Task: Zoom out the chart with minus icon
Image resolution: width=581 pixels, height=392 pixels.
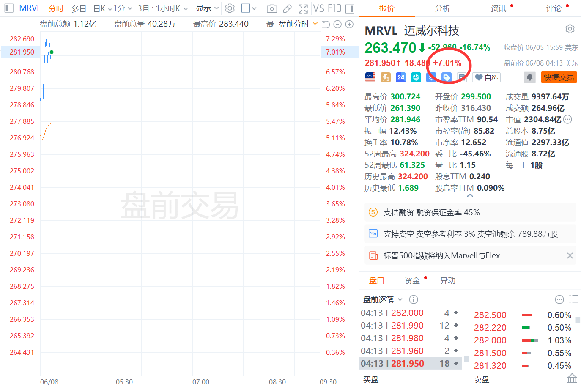Action: (337, 24)
